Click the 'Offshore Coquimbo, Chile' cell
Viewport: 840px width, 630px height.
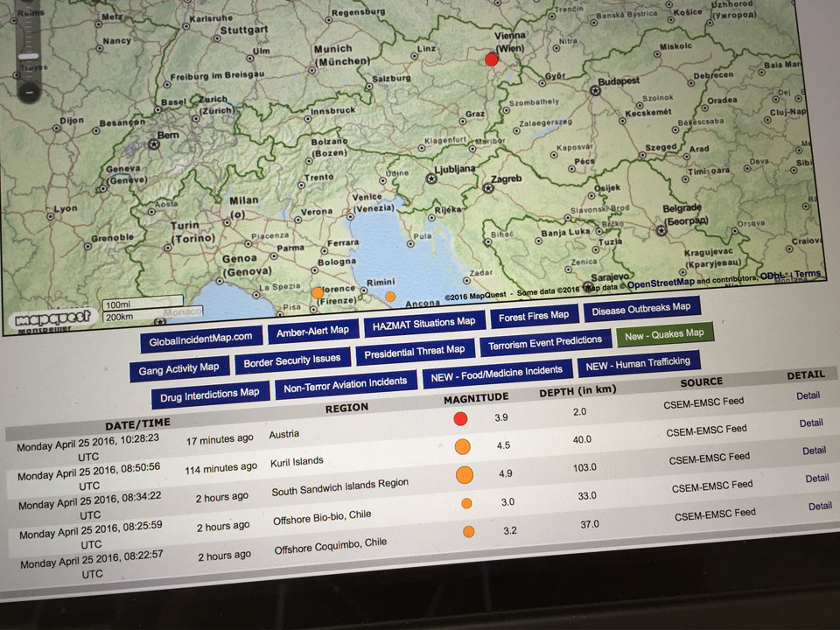pyautogui.click(x=331, y=546)
